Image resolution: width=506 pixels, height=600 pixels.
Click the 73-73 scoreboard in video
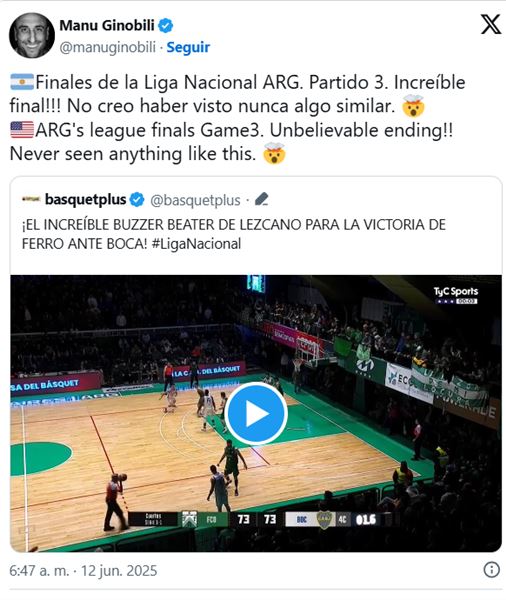tap(257, 519)
